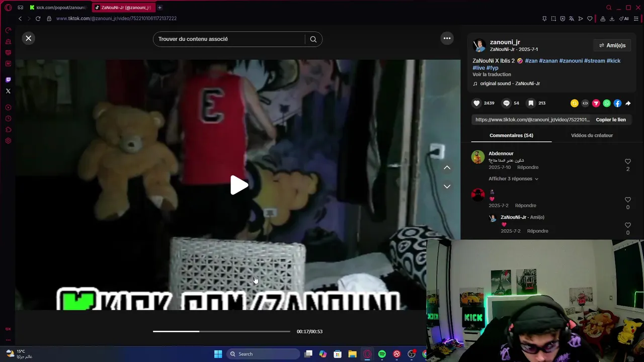Select the ZaNouNi-Jr TikTok browser tab
This screenshot has height=362, width=644.
pyautogui.click(x=123, y=8)
